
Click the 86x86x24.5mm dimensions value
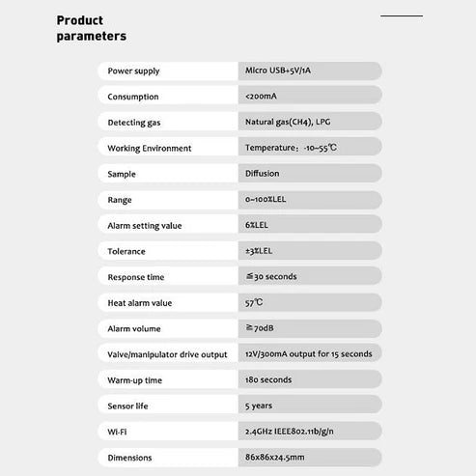[275, 457]
